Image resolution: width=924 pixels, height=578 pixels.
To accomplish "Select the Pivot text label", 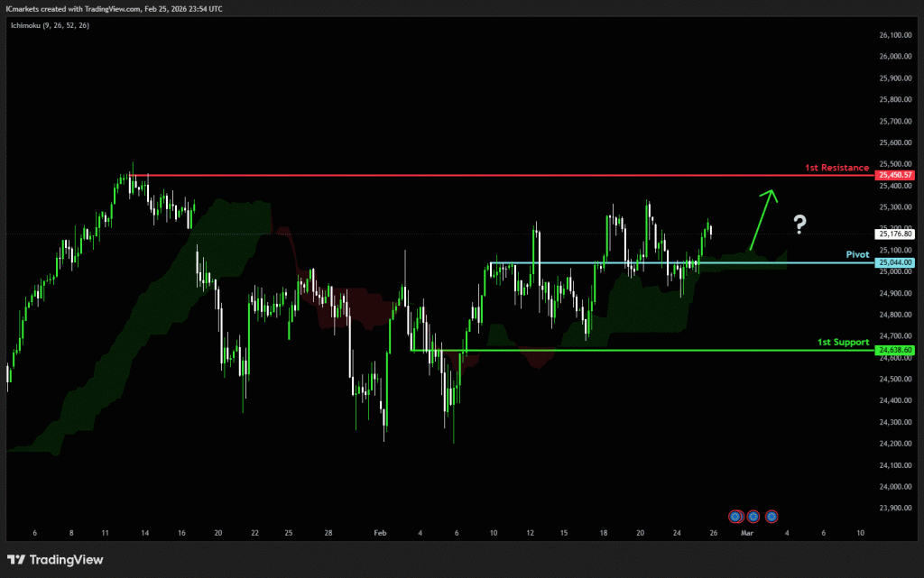I will pyautogui.click(x=856, y=255).
